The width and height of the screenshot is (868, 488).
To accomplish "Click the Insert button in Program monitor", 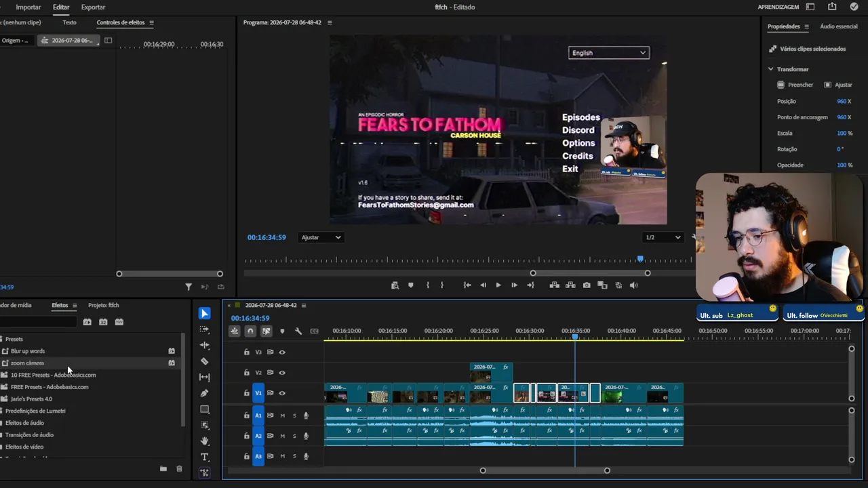I will (555, 285).
